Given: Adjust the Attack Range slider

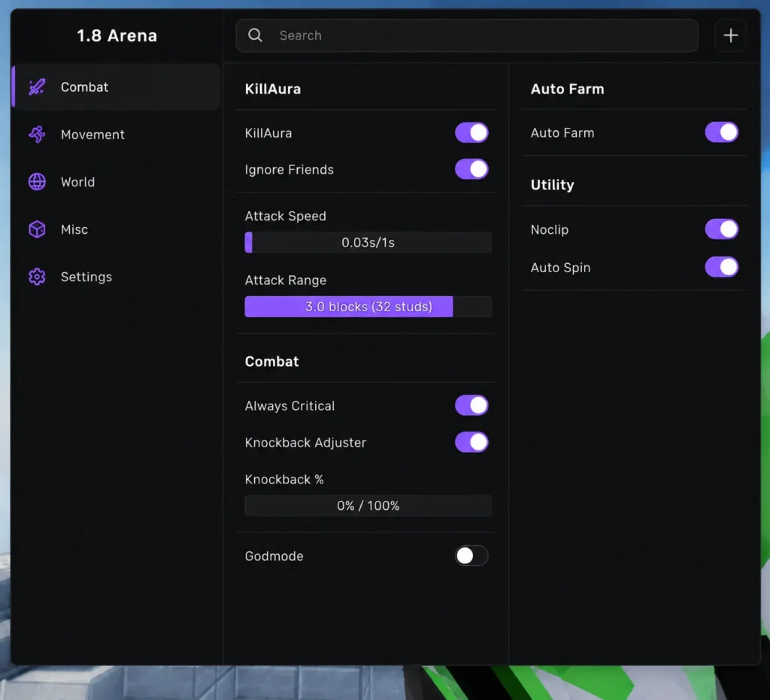Looking at the screenshot, I should pos(368,307).
